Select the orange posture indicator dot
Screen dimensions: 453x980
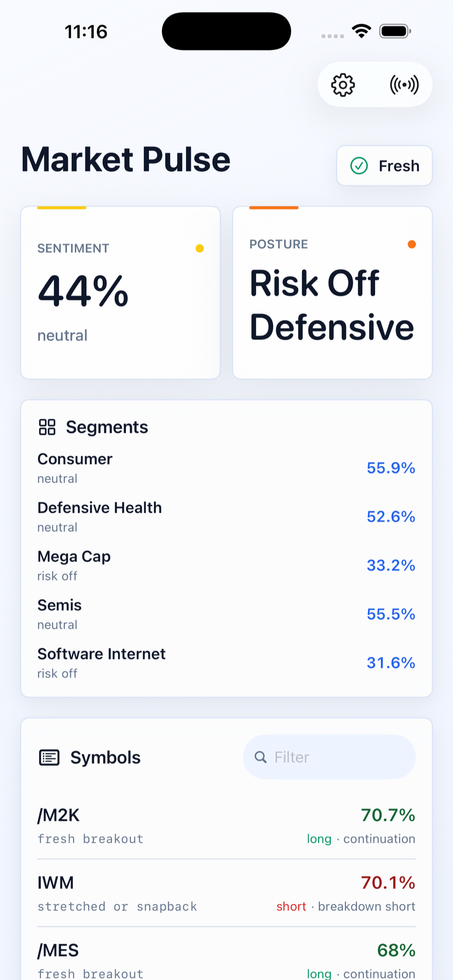pos(411,244)
